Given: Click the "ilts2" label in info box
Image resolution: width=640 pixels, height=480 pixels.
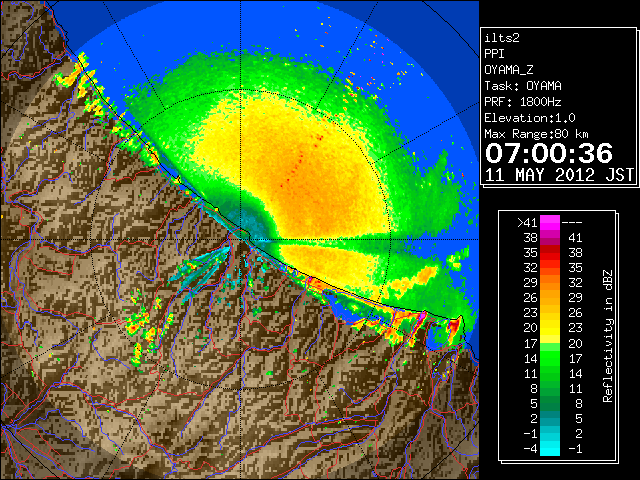Looking at the screenshot, I should [x=502, y=38].
